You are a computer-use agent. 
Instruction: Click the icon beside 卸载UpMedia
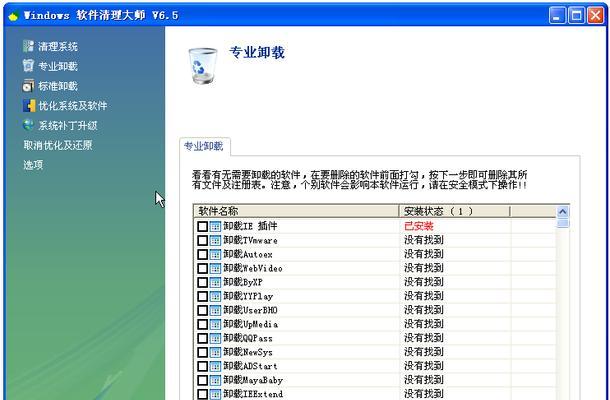215,325
